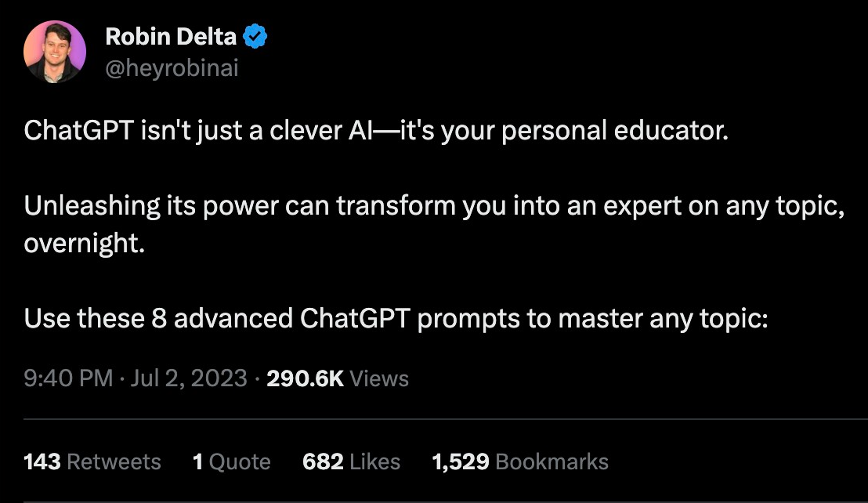See who liked the tweet via 682 Likes
Viewport: 868px width, 503px height.
coord(350,461)
